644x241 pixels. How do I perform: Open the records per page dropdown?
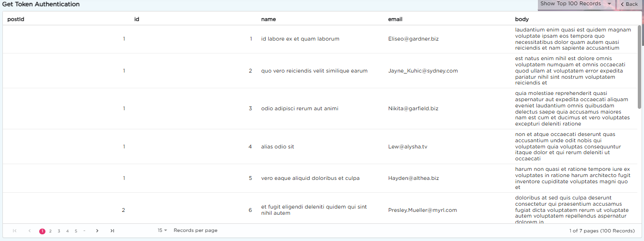point(162,231)
